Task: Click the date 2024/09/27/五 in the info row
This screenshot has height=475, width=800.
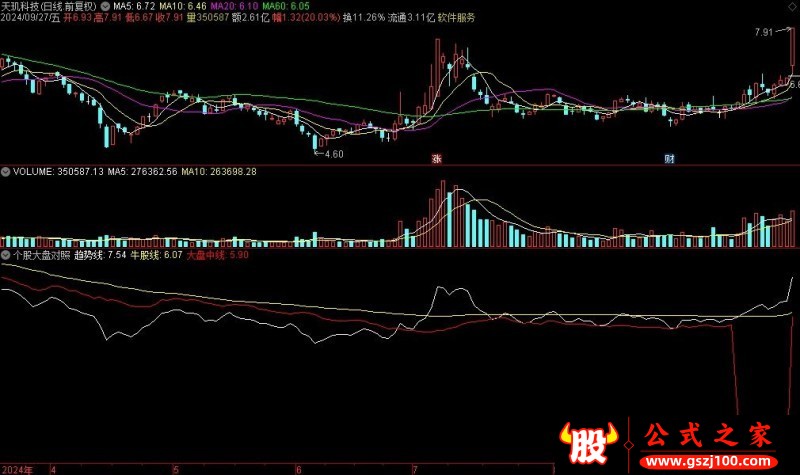Action: tap(30, 18)
